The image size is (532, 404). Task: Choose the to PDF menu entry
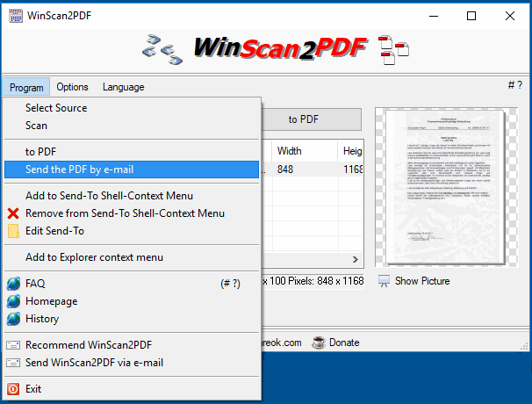click(132, 152)
